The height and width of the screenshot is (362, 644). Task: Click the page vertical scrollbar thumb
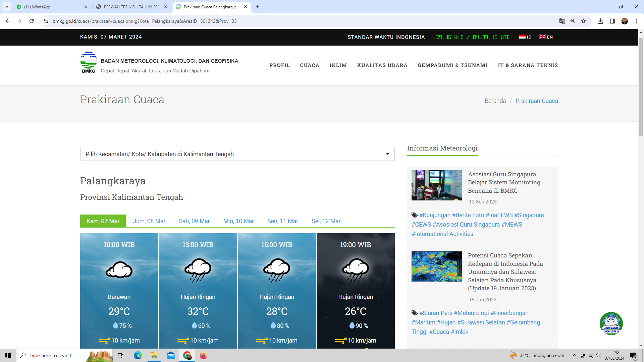(641, 86)
